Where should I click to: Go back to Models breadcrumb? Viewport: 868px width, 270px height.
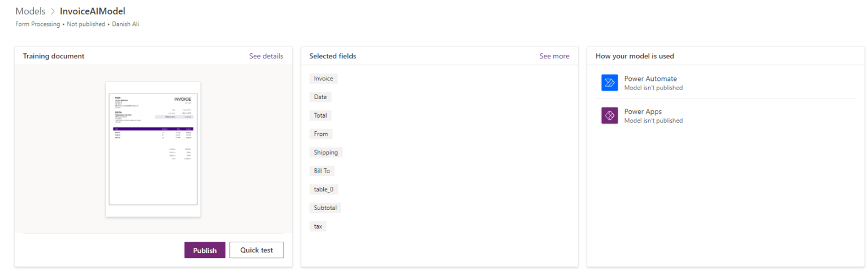click(x=31, y=11)
